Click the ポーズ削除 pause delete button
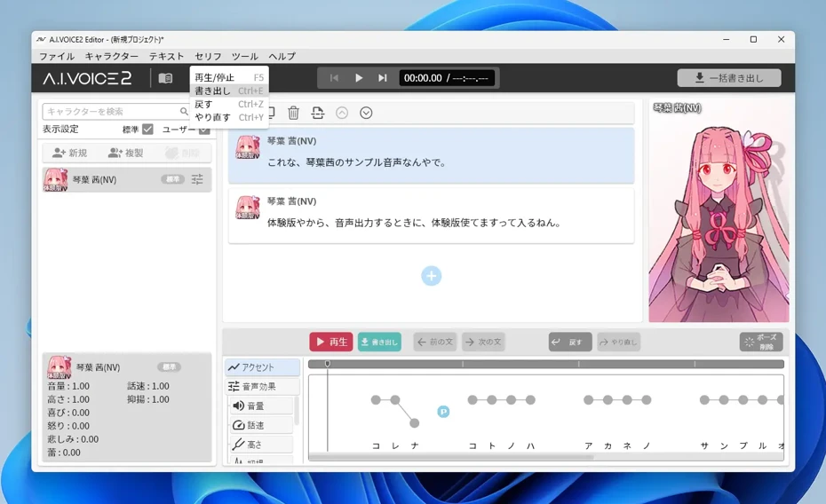826x504 pixels. coord(761,342)
